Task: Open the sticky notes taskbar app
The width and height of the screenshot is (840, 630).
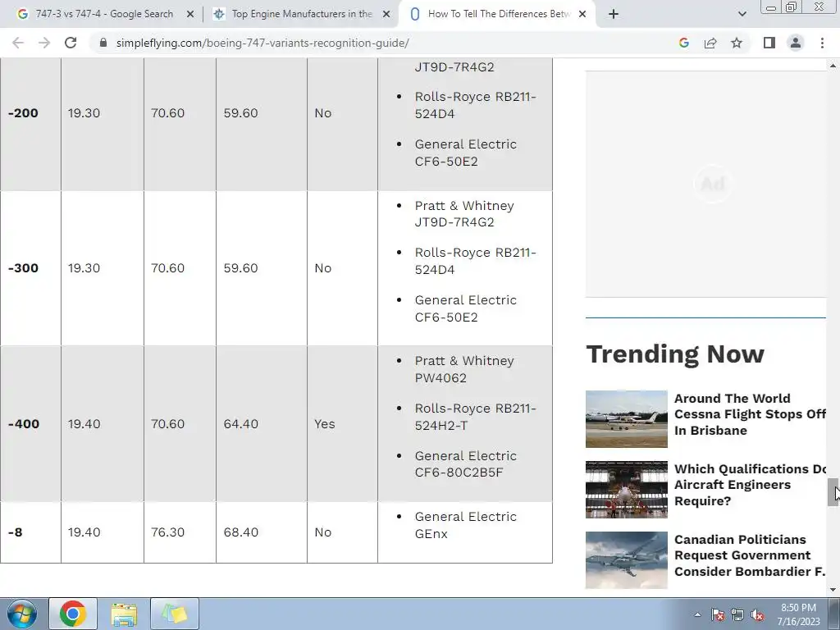Action: pos(175,614)
